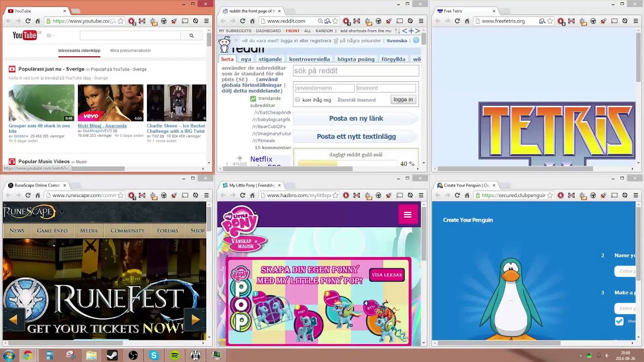Expand the YouTube guide menu dropdown
The height and width of the screenshot is (362, 644).
click(50, 36)
